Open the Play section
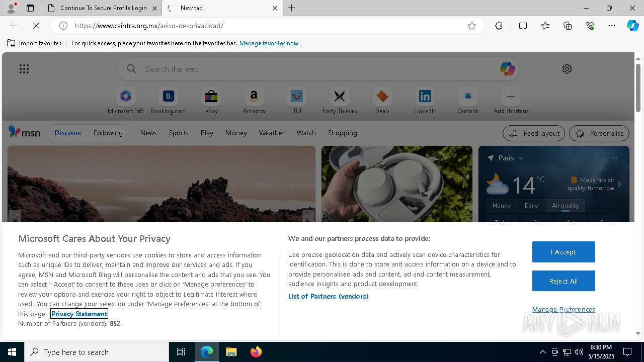The height and width of the screenshot is (362, 644). pos(207,133)
